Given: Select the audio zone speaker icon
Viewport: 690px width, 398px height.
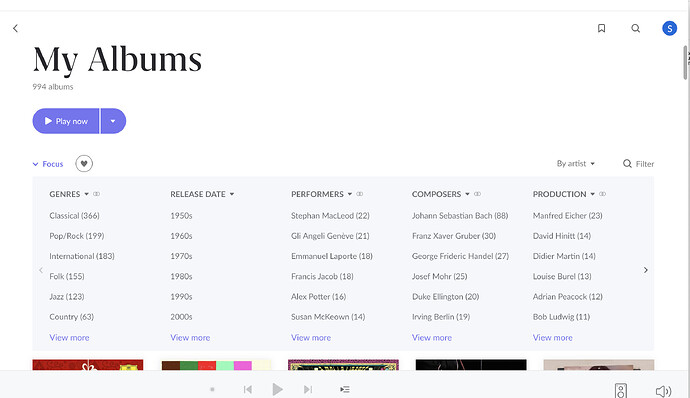Looking at the screenshot, I should 620,391.
